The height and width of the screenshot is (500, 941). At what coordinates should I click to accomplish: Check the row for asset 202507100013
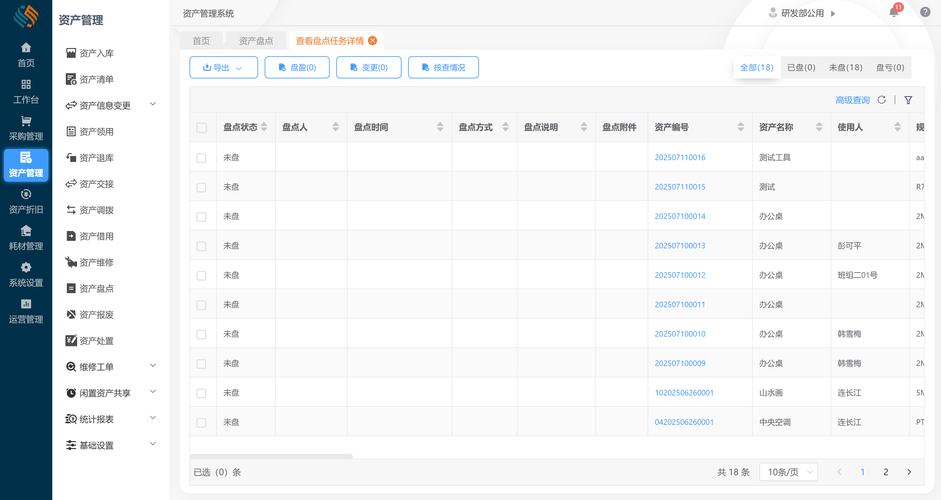202,246
